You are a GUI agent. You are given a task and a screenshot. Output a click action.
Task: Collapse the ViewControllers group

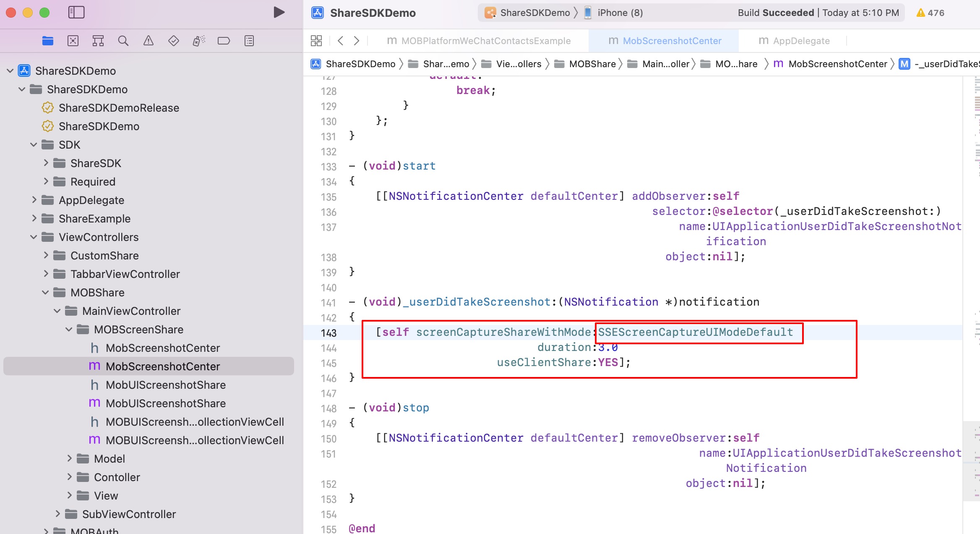(34, 237)
